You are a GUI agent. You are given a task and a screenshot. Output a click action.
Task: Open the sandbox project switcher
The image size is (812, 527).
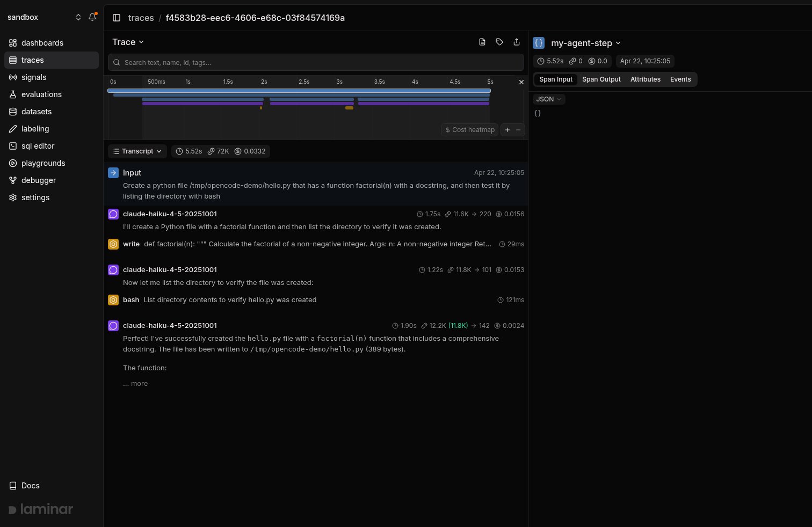(x=44, y=17)
